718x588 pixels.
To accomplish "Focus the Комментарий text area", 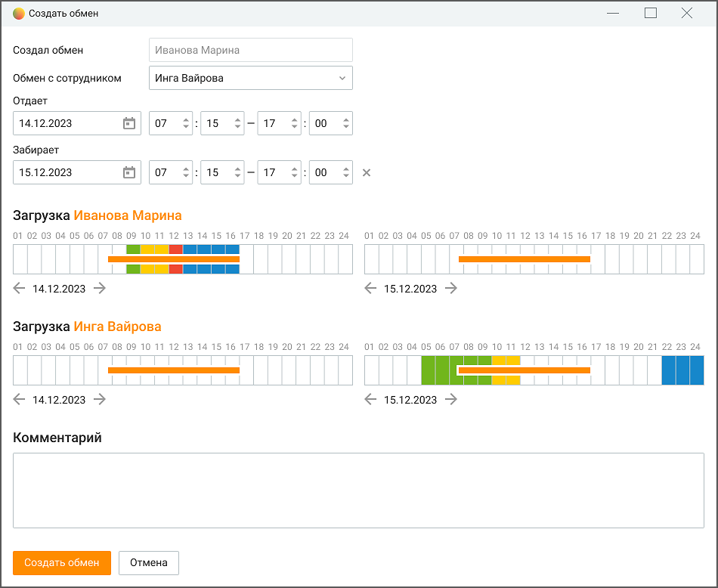I will (x=358, y=491).
